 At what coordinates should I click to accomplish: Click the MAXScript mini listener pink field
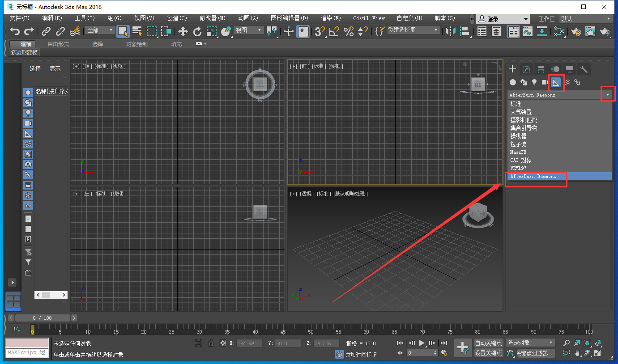[x=27, y=343]
